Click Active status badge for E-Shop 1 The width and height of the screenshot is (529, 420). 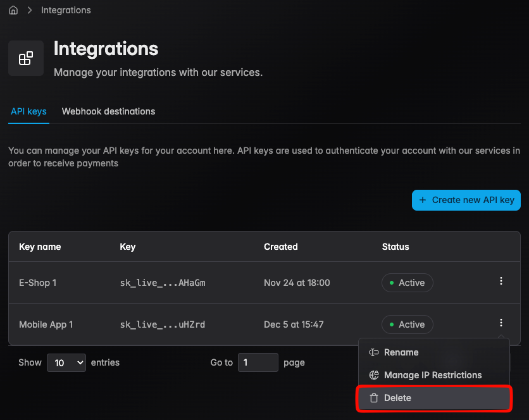(x=407, y=283)
